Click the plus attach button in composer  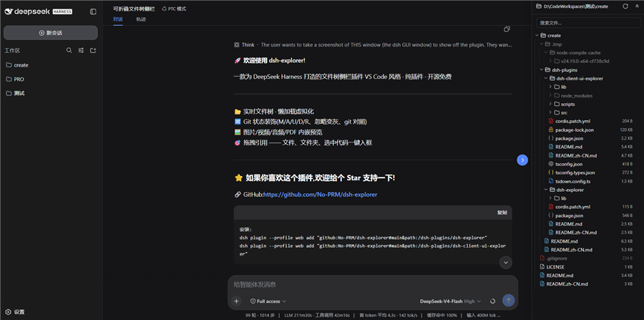coord(236,301)
